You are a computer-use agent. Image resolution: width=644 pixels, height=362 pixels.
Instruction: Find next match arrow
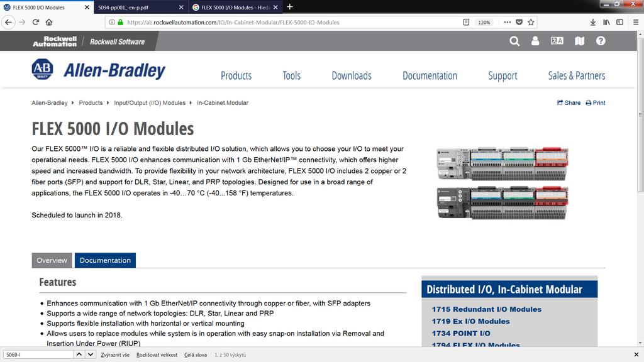pyautogui.click(x=91, y=354)
